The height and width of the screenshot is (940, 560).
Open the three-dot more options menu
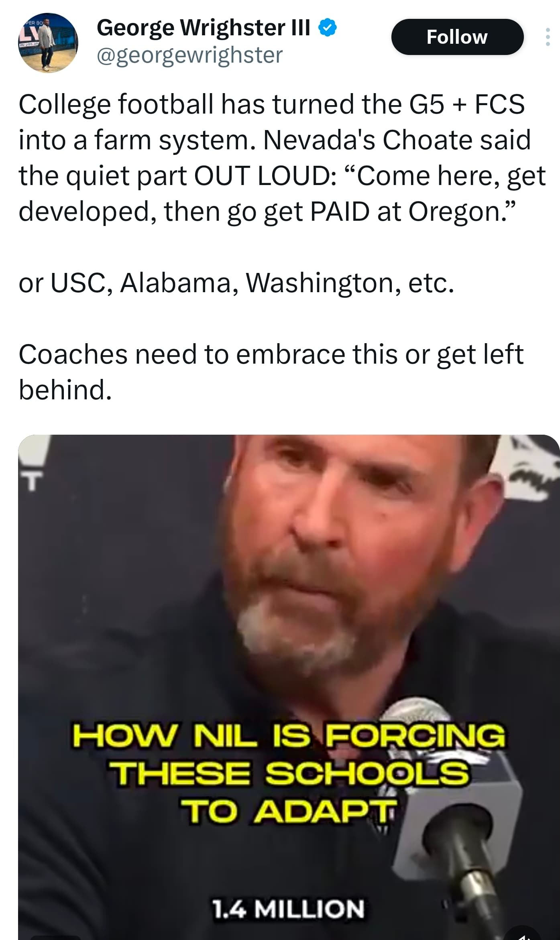tap(548, 37)
